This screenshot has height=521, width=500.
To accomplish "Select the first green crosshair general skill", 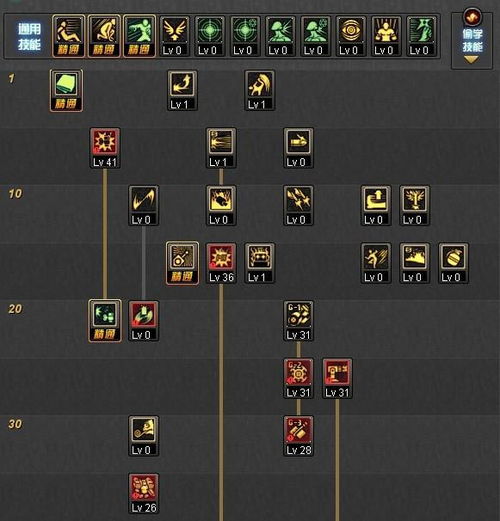I will point(210,36).
